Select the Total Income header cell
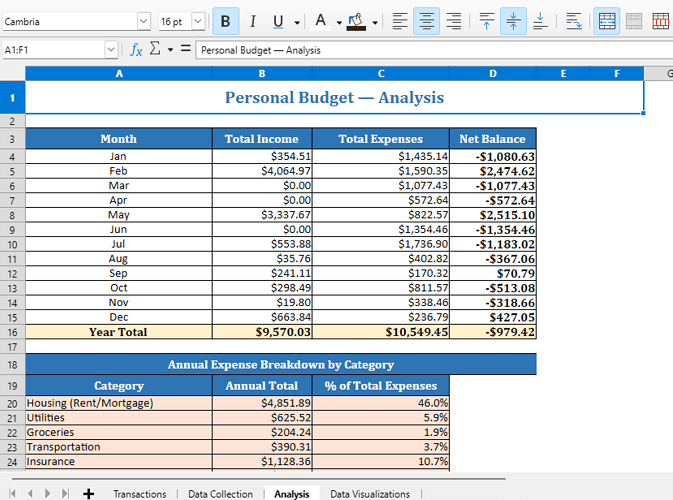The height and width of the screenshot is (500, 673). (262, 139)
